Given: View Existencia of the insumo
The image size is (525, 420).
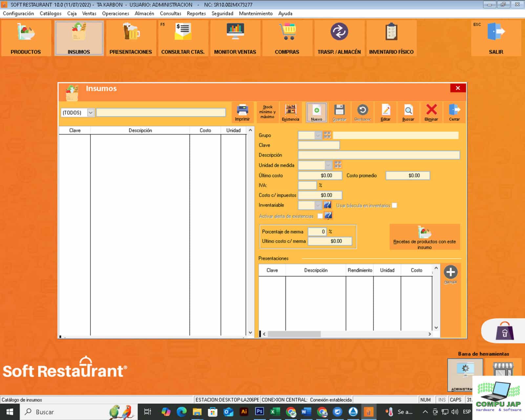Looking at the screenshot, I should pos(290,113).
